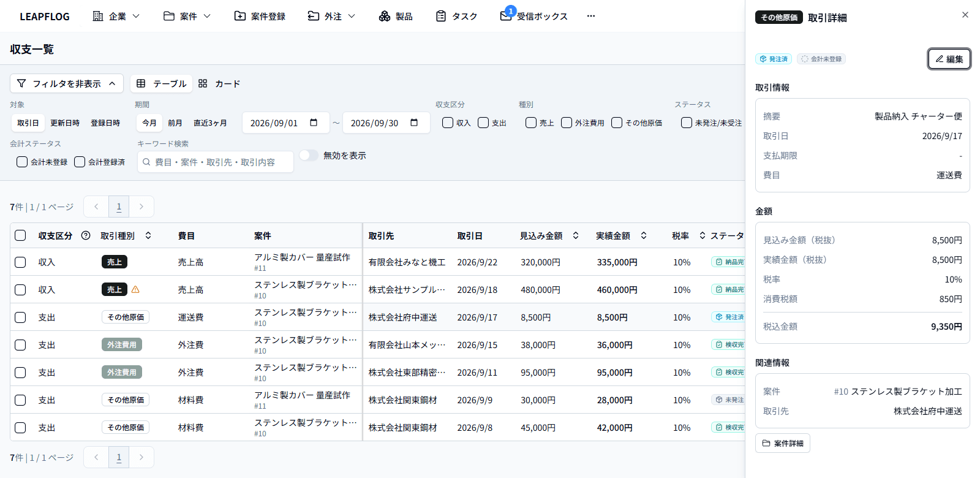Sort by 税率 column
This screenshot has height=478, width=980.
pos(702,235)
